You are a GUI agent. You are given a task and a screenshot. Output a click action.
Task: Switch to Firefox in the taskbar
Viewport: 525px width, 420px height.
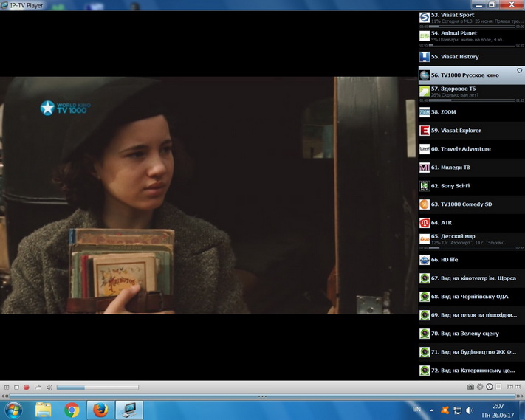100,410
